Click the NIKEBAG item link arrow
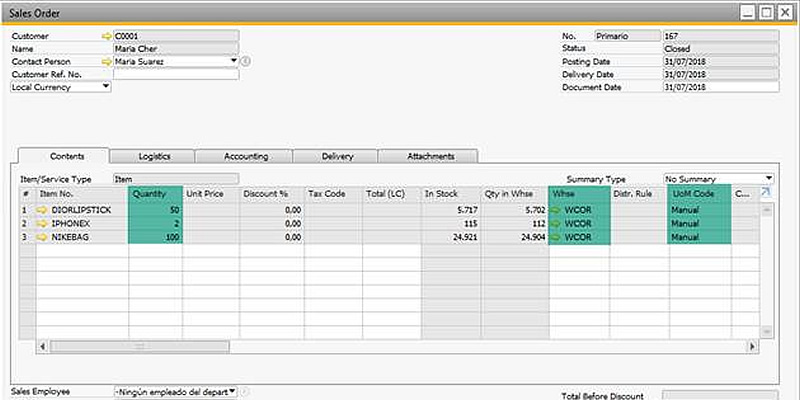 point(42,238)
